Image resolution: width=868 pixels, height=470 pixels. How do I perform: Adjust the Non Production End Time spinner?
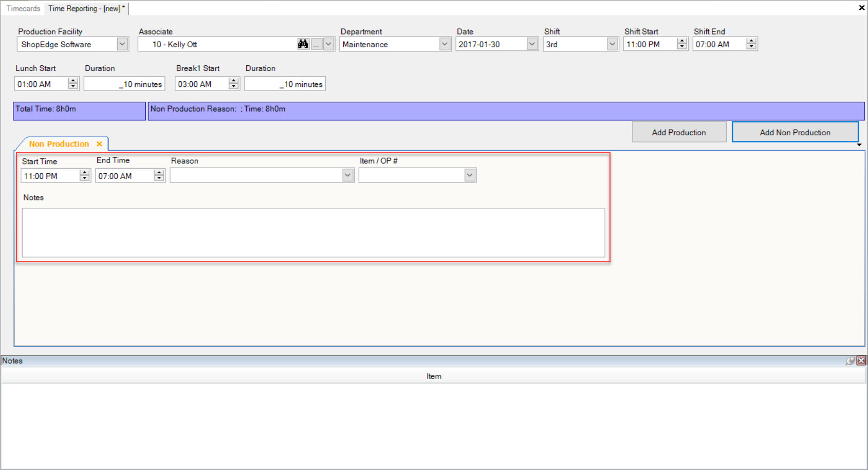click(159, 176)
